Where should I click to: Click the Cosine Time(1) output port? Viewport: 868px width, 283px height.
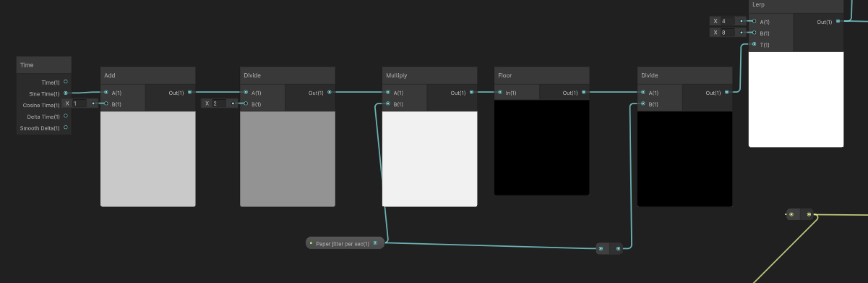(66, 105)
